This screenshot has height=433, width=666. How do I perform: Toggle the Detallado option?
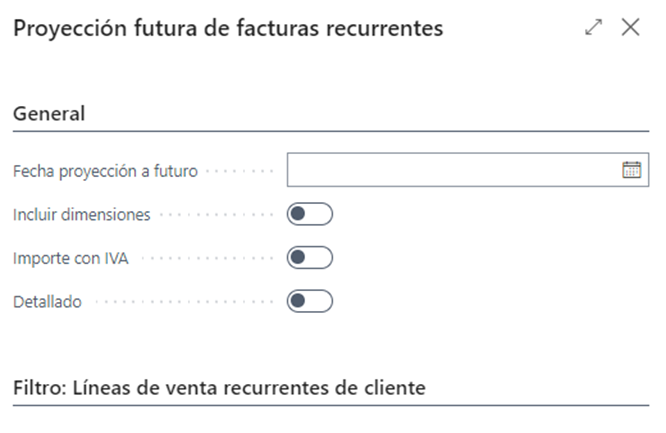[x=310, y=301]
